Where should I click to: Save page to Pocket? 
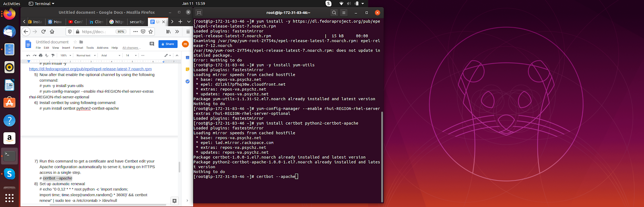(143, 31)
